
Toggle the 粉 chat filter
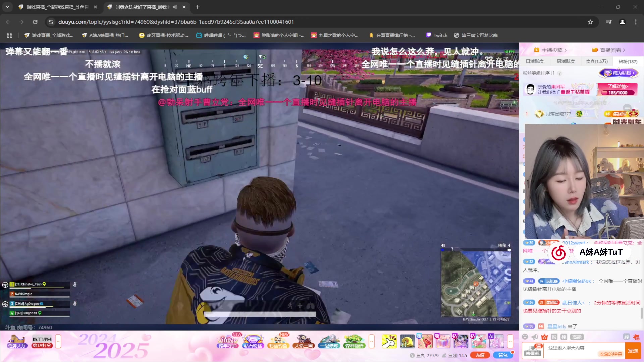click(x=554, y=336)
